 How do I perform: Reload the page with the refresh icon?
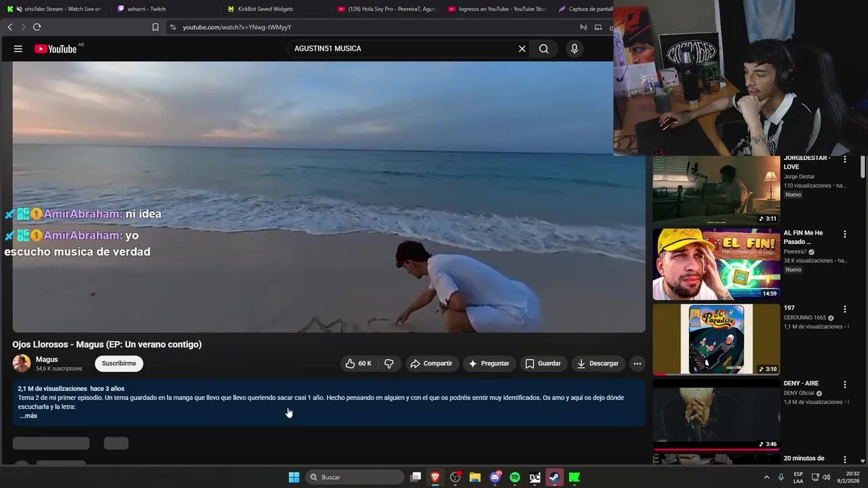pos(37,27)
